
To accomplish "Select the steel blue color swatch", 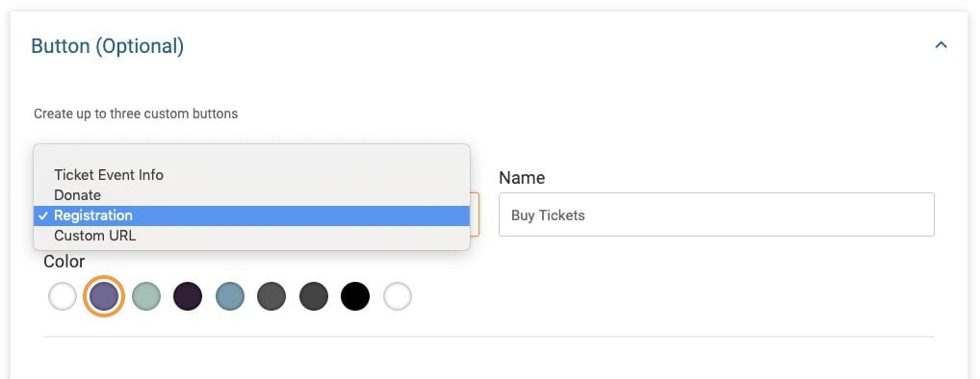I will 230,296.
